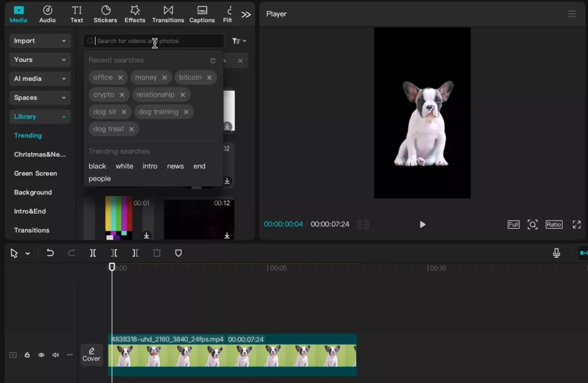Select the Media tab
The width and height of the screenshot is (588, 383).
pos(18,14)
